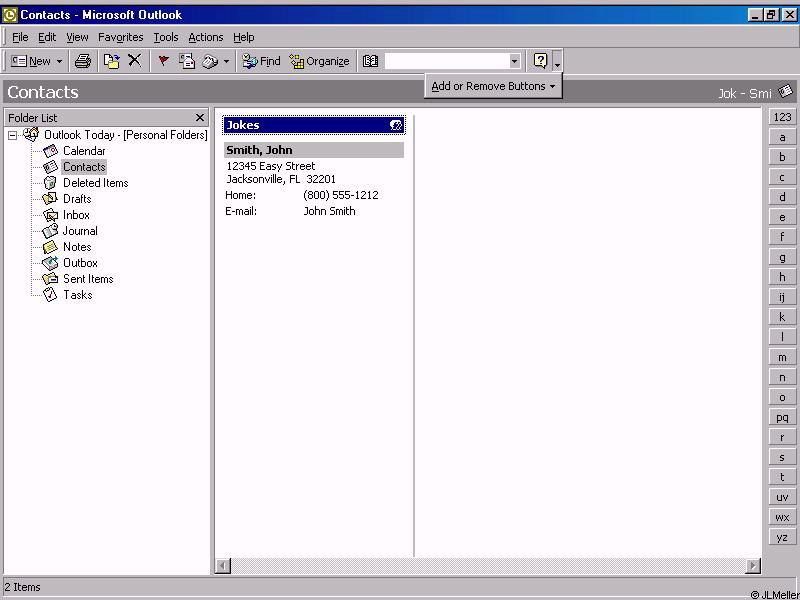
Task: Expand the Find a Contact combo box
Action: [514, 61]
